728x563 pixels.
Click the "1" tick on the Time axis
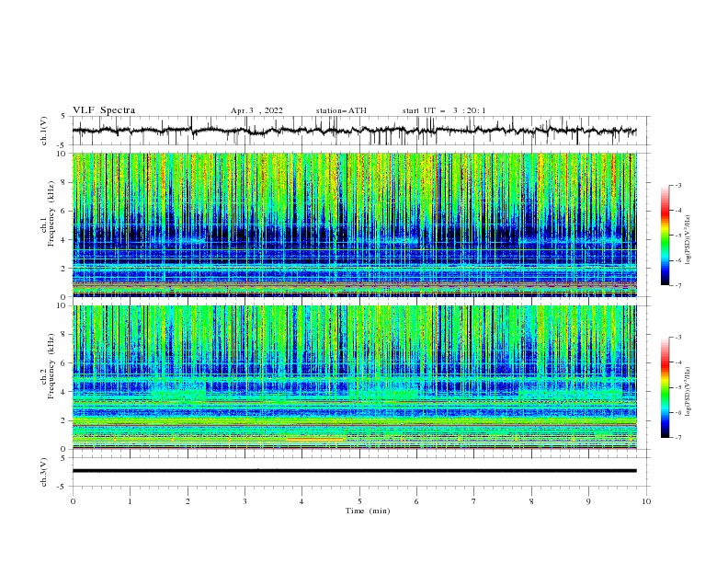pos(130,501)
